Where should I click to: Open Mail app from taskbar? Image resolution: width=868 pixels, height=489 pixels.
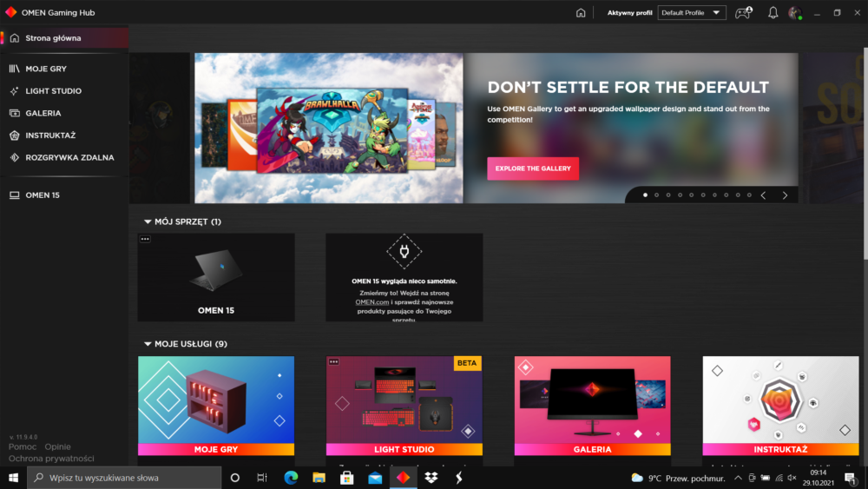click(375, 478)
